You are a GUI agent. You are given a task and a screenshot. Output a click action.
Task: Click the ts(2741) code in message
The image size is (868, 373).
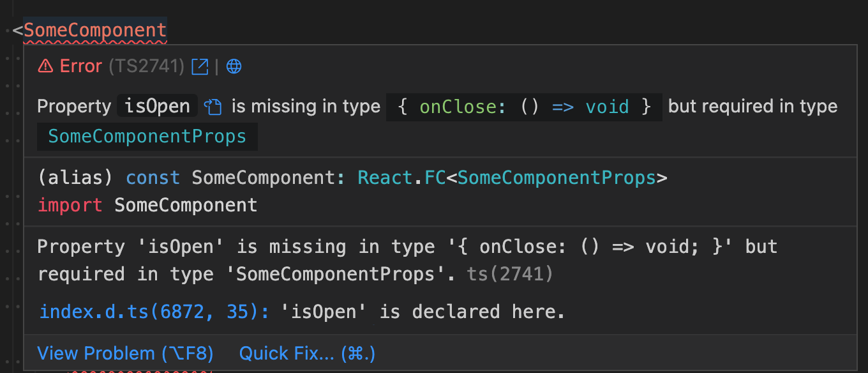point(509,274)
